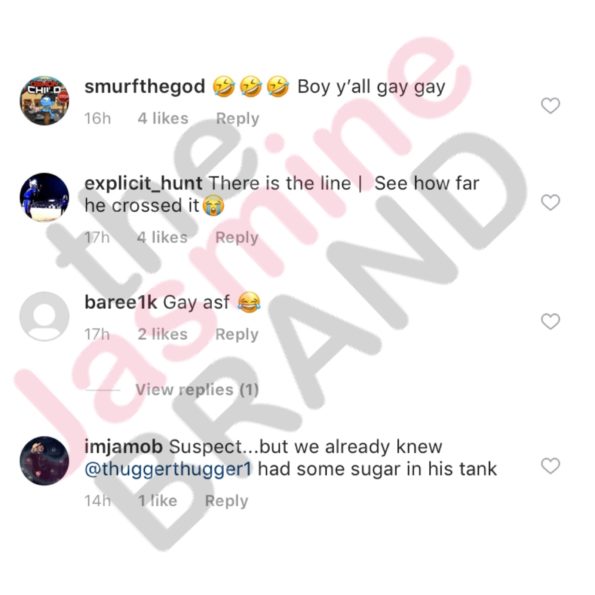Open smurfthegod's profile picture
The height and width of the screenshot is (595, 595).
[44, 100]
